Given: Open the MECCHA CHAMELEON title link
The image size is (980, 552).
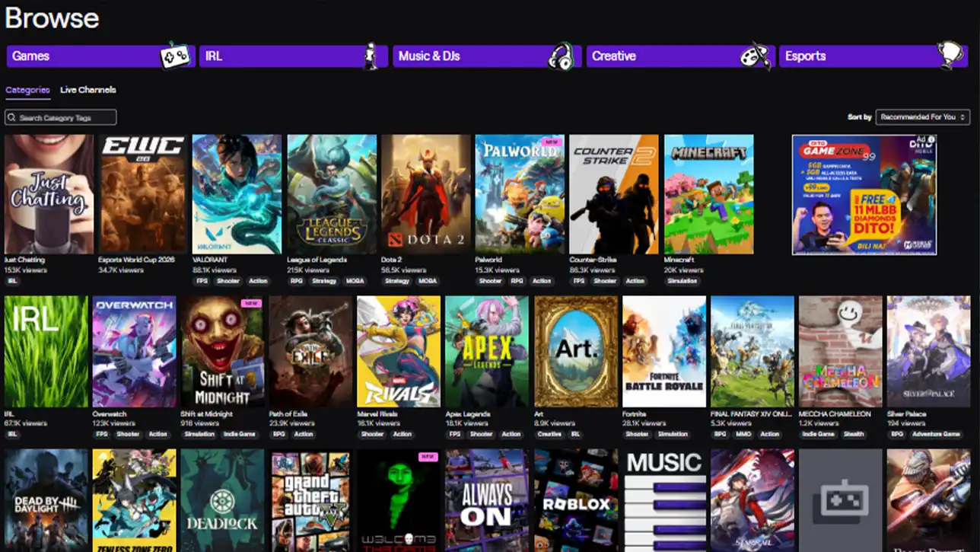Looking at the screenshot, I should coord(835,414).
